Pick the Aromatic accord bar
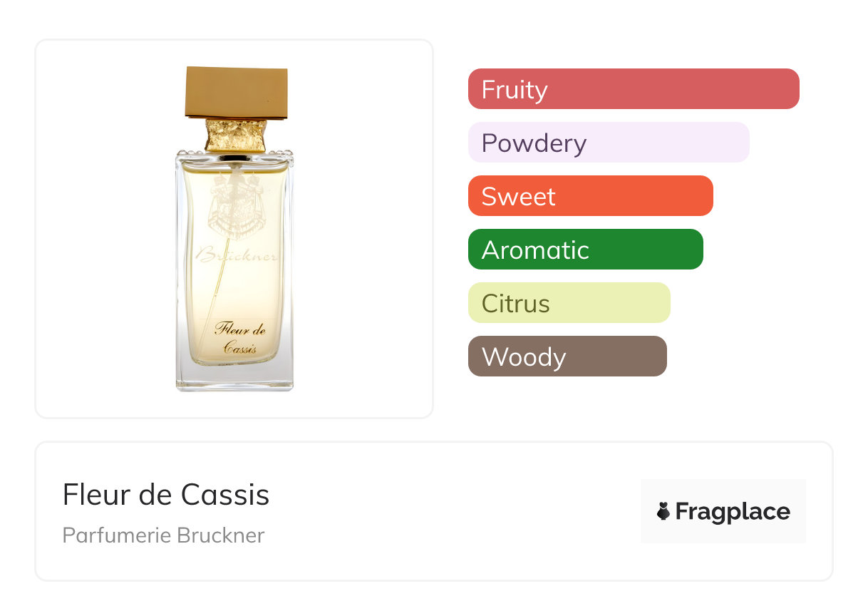 click(x=586, y=250)
